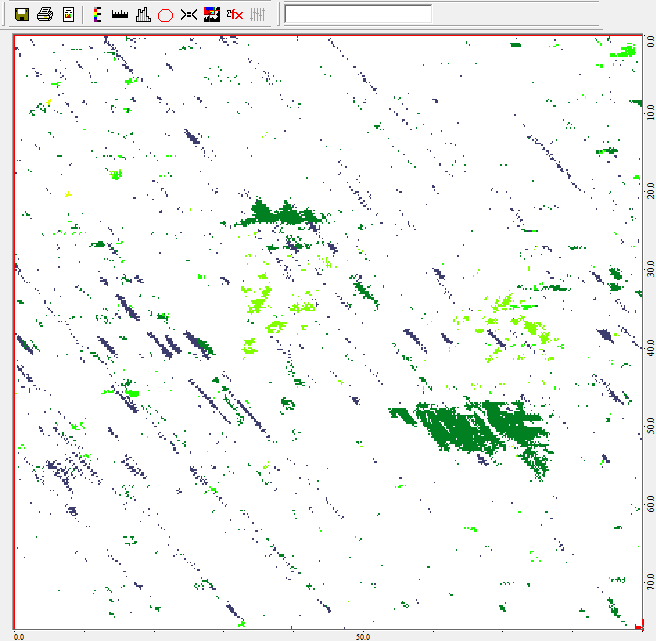Click the inward arrows compress icon
This screenshot has height=641, width=656.
point(188,15)
